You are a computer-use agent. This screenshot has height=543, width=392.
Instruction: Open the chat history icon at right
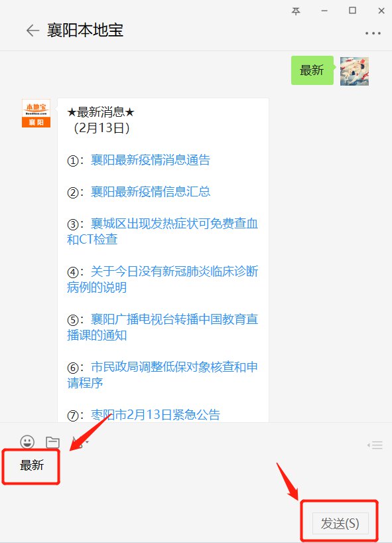[x=375, y=445]
